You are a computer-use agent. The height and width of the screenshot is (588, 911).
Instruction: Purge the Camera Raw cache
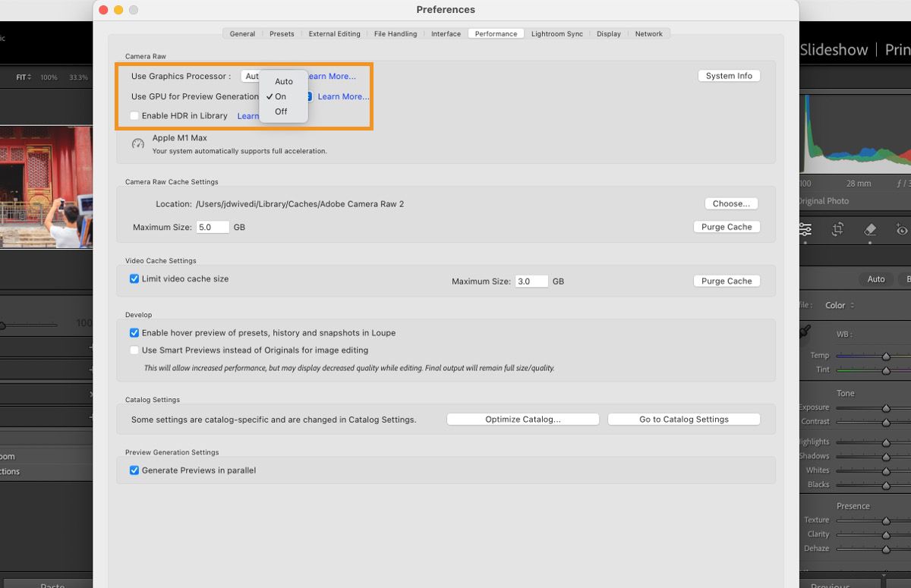click(727, 226)
